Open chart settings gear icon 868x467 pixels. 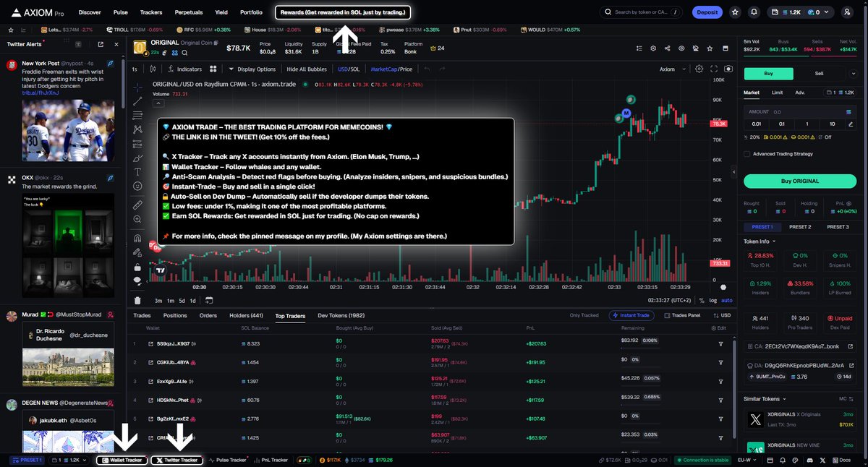point(699,69)
